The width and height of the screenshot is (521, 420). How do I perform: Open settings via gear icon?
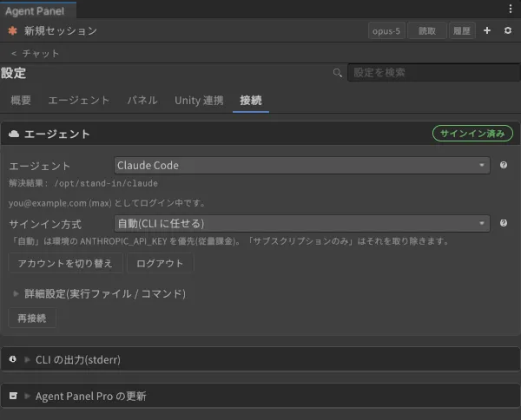(508, 30)
